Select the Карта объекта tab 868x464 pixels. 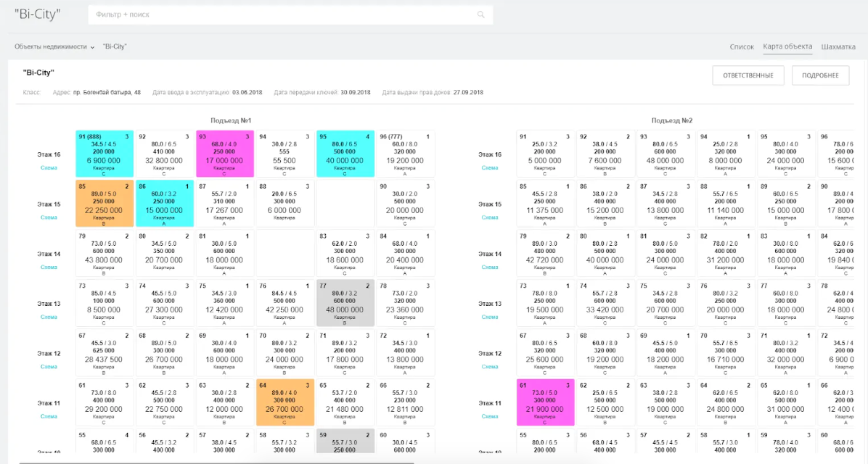pyautogui.click(x=787, y=46)
